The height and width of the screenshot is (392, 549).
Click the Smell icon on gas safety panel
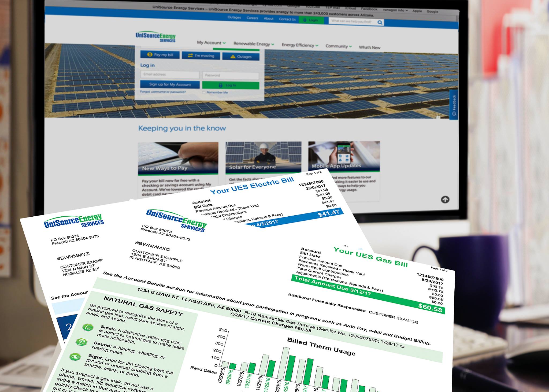pyautogui.click(x=88, y=327)
